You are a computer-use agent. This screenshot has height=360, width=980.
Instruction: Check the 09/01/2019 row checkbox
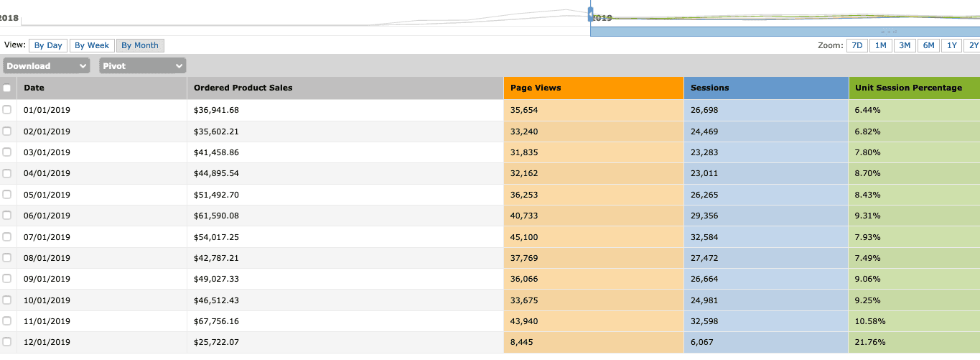[7, 279]
